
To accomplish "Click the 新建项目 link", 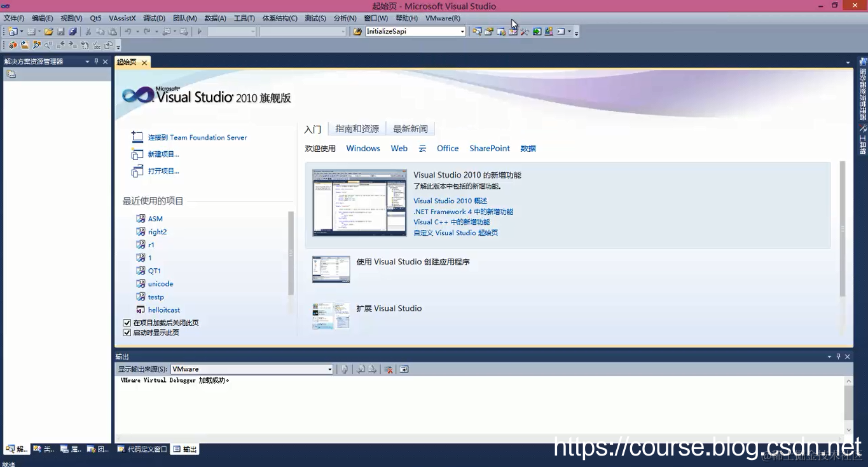I will click(163, 154).
